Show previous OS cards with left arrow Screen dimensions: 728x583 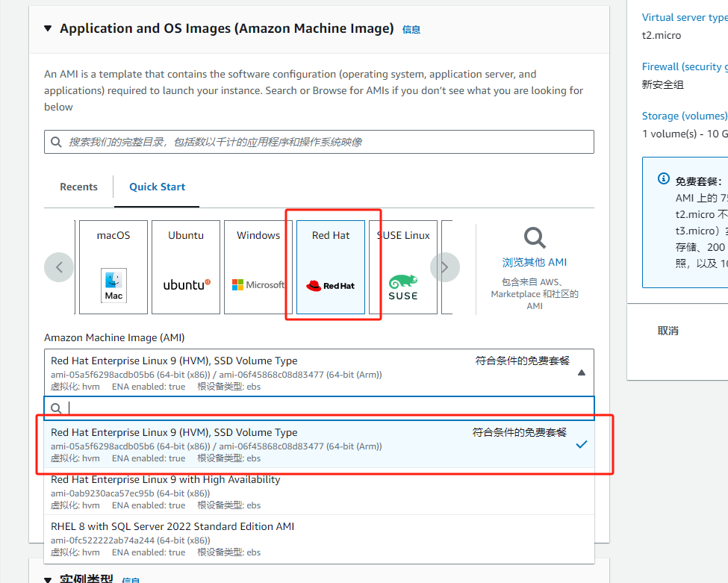[x=59, y=267]
